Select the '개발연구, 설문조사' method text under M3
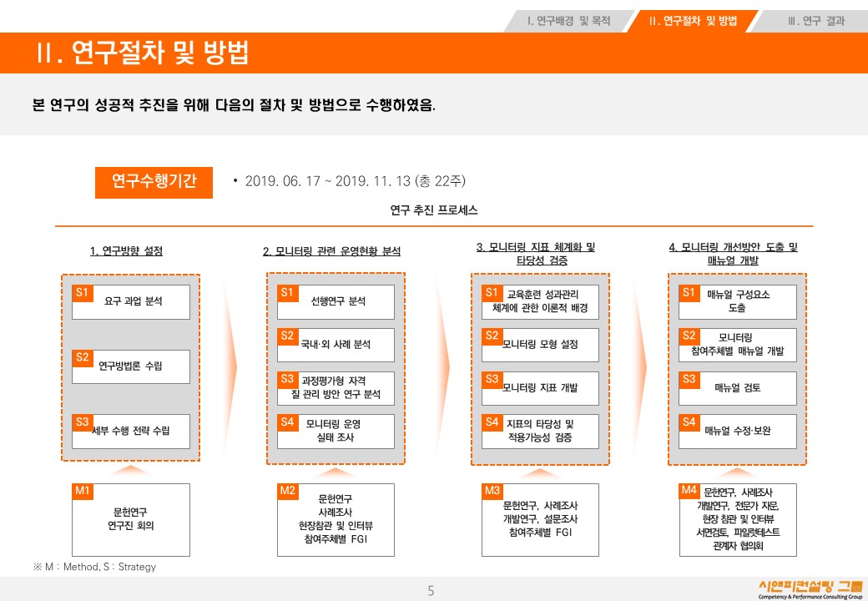Image resolution: width=868 pixels, height=601 pixels. 540,519
